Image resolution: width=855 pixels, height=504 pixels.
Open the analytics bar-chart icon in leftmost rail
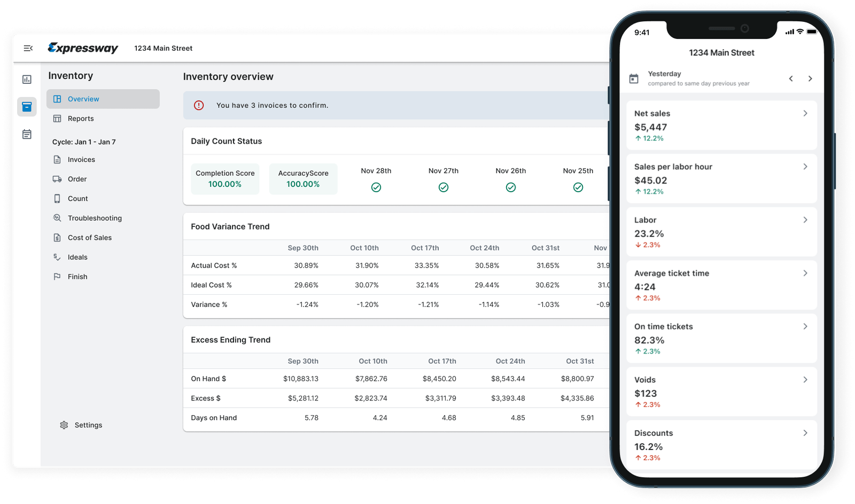tap(27, 78)
